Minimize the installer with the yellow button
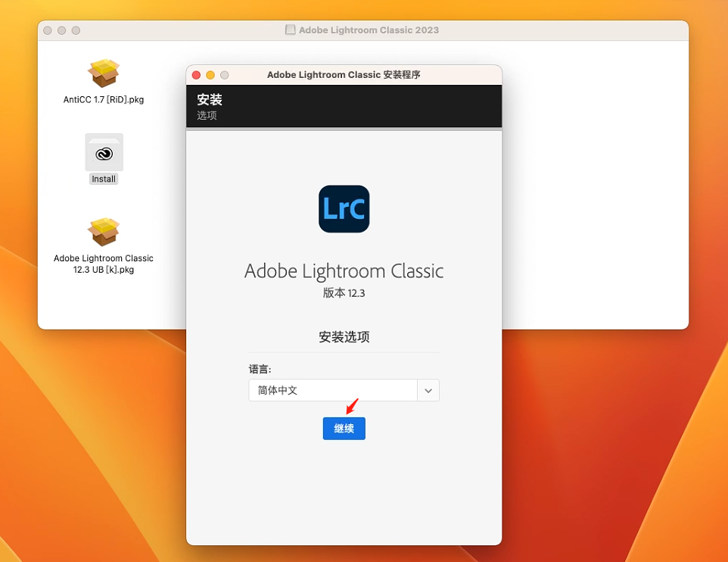Screen dimensions: 728x562 pos(210,75)
